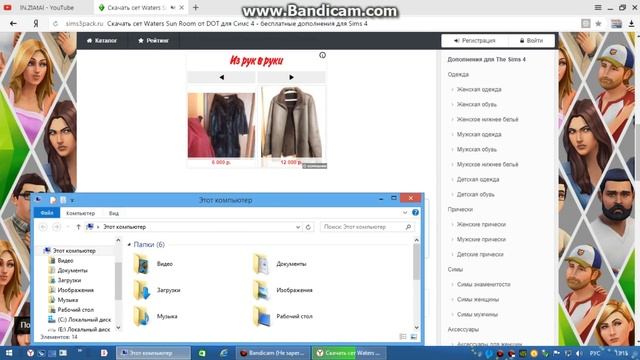The width and height of the screenshot is (640, 360).
Task: Click the volume icon in system tray
Action: (x=578, y=353)
